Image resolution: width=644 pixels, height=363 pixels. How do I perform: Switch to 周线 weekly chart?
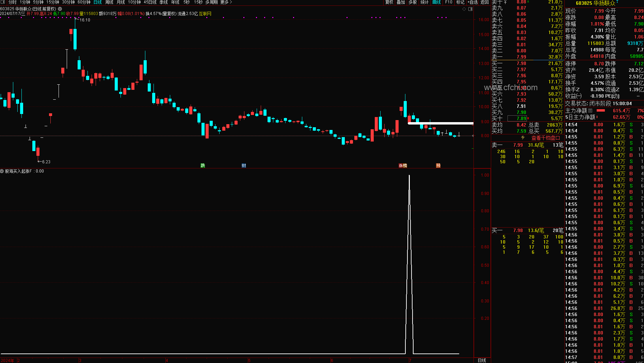point(109,2)
